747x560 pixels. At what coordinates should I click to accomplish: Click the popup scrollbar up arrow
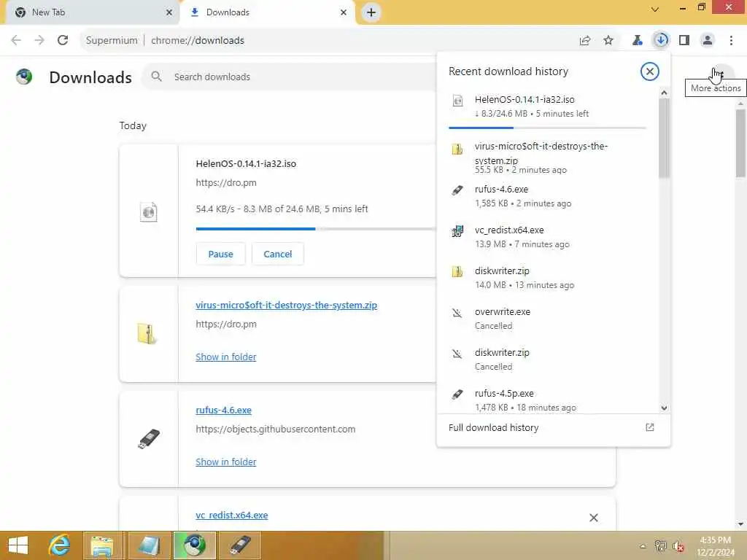[664, 93]
